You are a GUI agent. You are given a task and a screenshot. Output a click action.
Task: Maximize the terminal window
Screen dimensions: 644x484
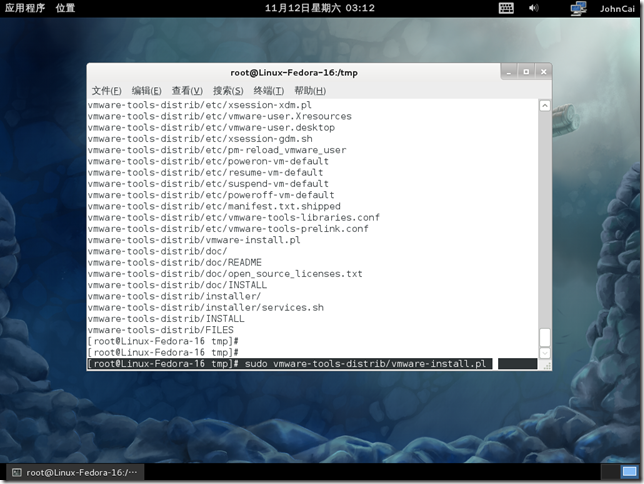(526, 72)
